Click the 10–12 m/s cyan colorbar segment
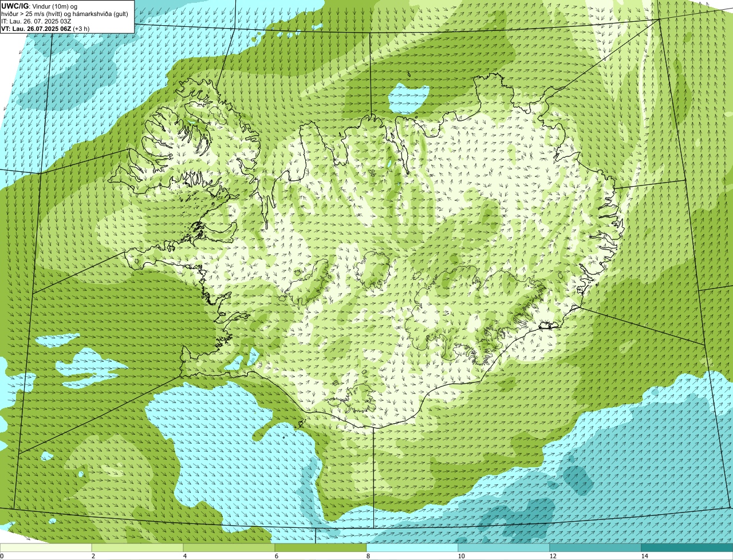This screenshot has width=733, height=560. tap(504, 548)
